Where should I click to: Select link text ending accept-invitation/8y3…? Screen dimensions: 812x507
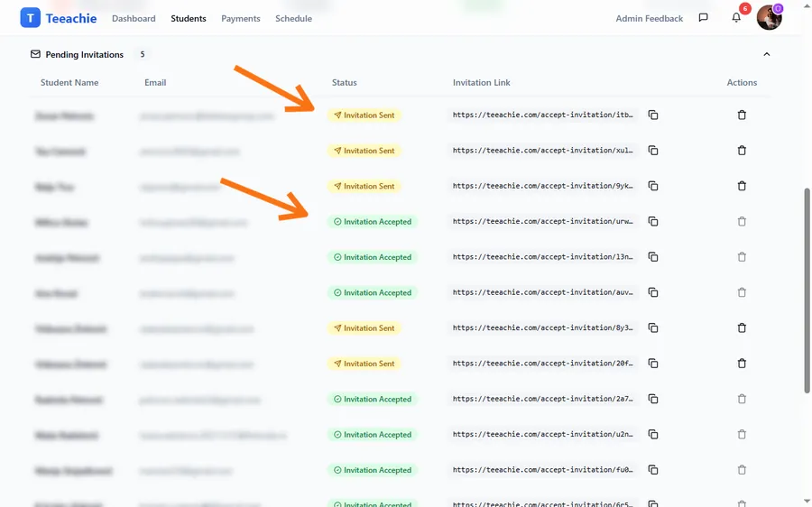(x=543, y=327)
